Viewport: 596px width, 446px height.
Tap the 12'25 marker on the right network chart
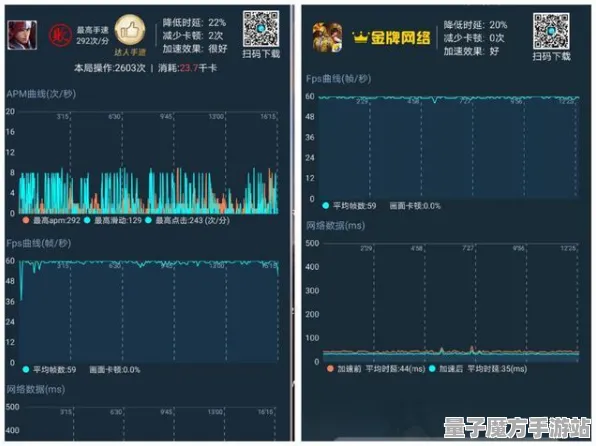coord(568,248)
